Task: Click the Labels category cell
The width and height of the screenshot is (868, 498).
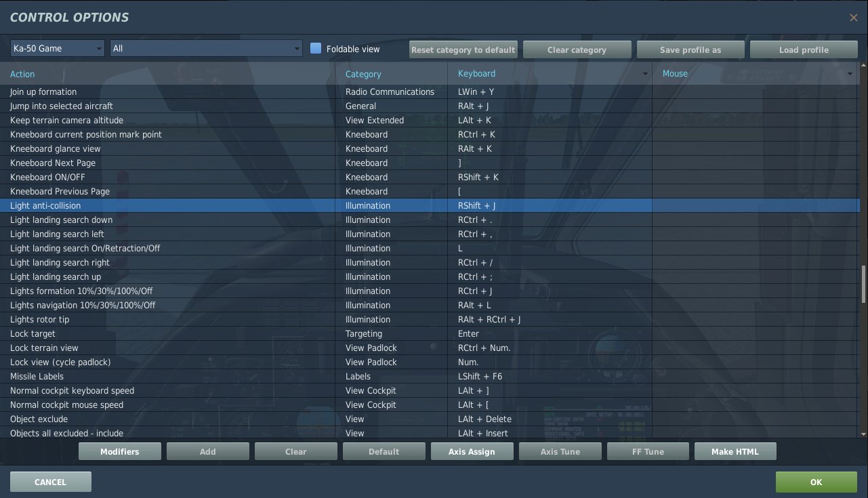Action: (391, 376)
